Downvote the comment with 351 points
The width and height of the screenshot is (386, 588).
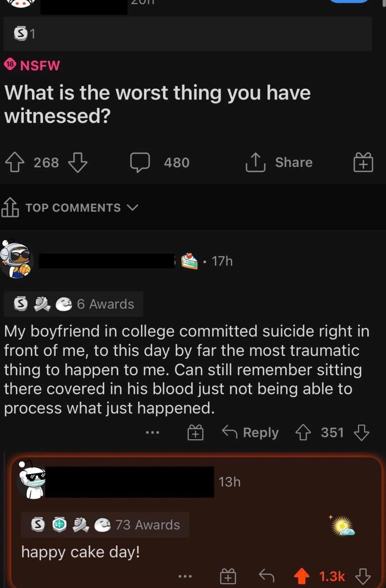361,433
